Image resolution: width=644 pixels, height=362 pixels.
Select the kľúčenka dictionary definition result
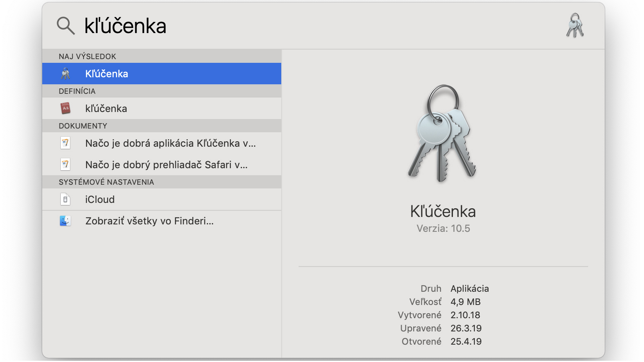(x=162, y=108)
